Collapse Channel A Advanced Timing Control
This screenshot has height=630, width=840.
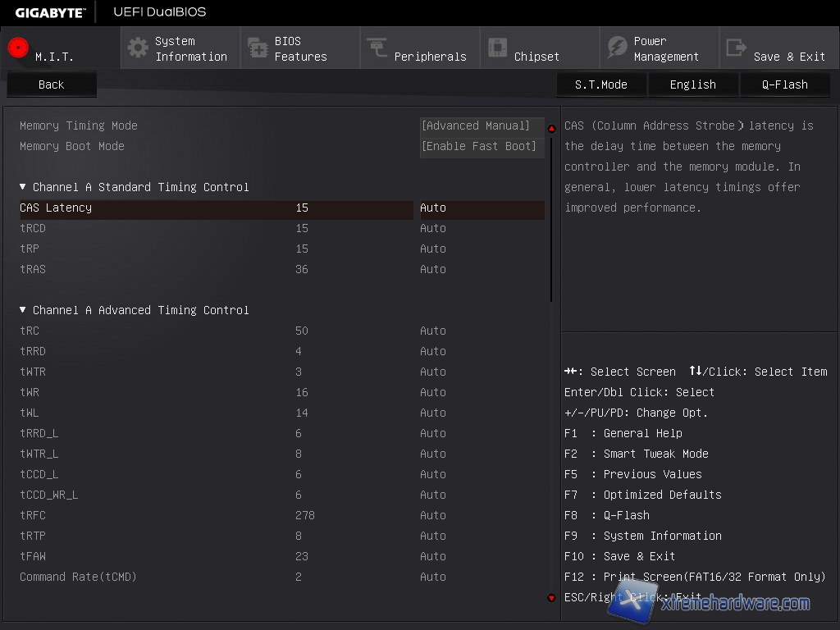pyautogui.click(x=23, y=310)
